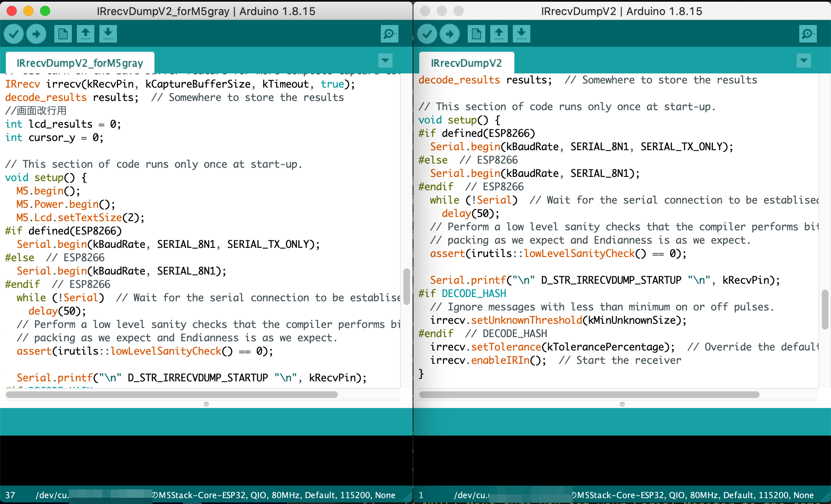Screen dimensions: 831x504
Task: Click Open sketch icon in left window
Action: click(85, 34)
